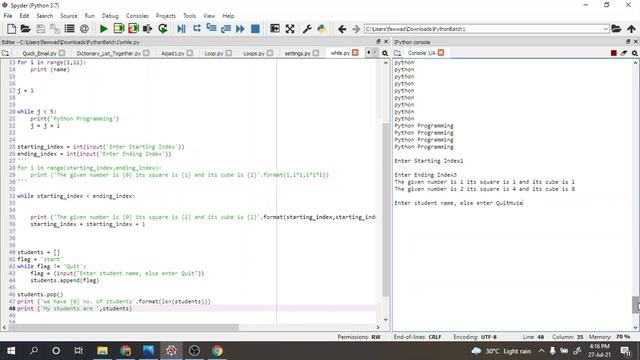Viewport: 640px width, 360px height.
Task: Create a new file with toolbar icon
Action: pyautogui.click(x=11, y=29)
